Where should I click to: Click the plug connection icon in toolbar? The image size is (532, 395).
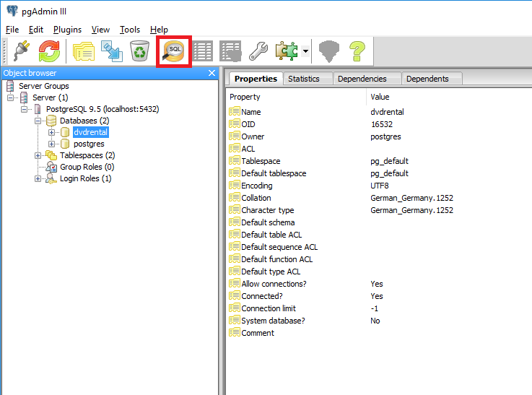tap(21, 51)
